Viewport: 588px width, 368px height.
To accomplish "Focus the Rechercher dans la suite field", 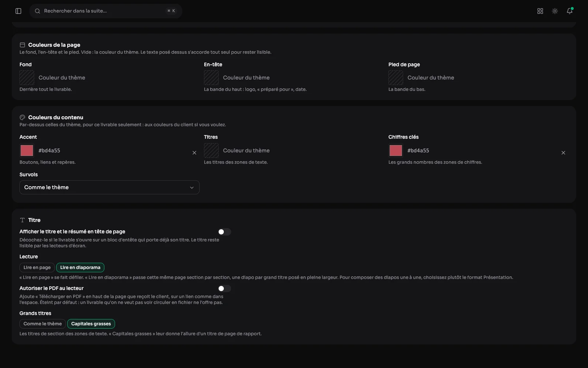I will click(106, 11).
